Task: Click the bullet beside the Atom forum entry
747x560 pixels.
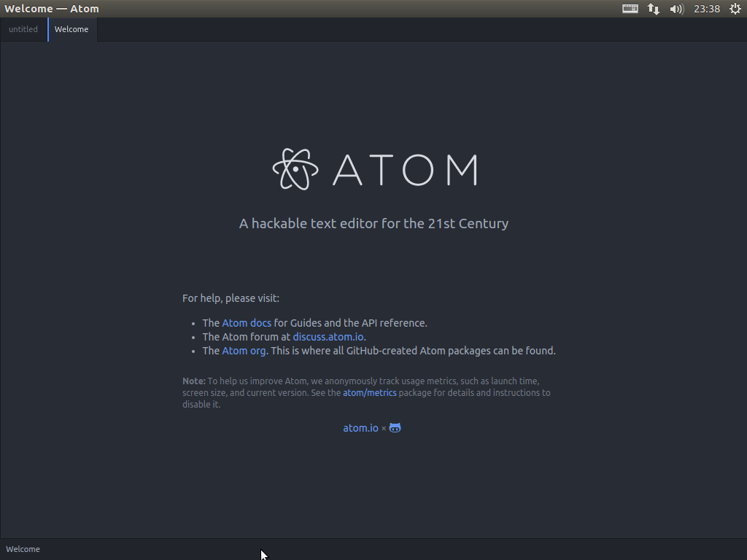Action: pos(193,337)
